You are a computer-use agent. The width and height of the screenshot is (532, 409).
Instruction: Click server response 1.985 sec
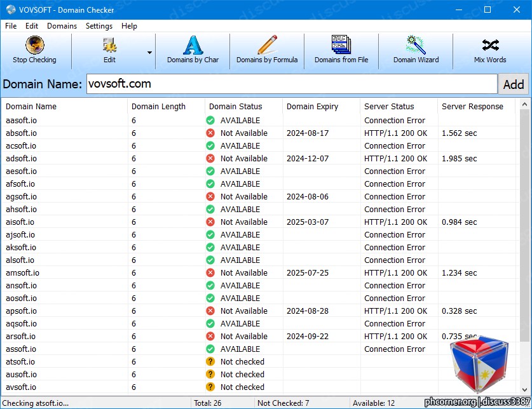pyautogui.click(x=459, y=158)
